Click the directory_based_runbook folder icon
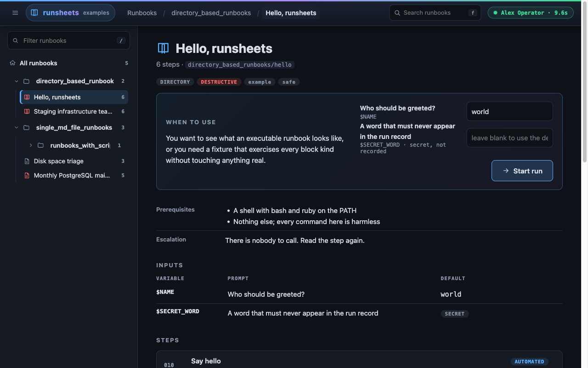 click(x=27, y=81)
